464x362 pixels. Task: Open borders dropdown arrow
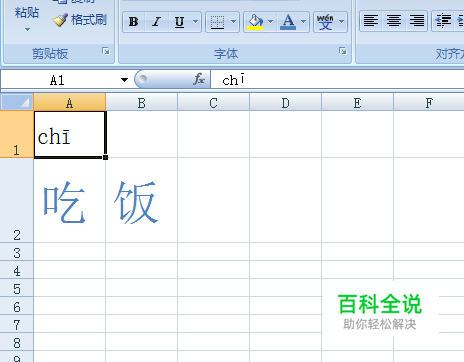click(234, 22)
